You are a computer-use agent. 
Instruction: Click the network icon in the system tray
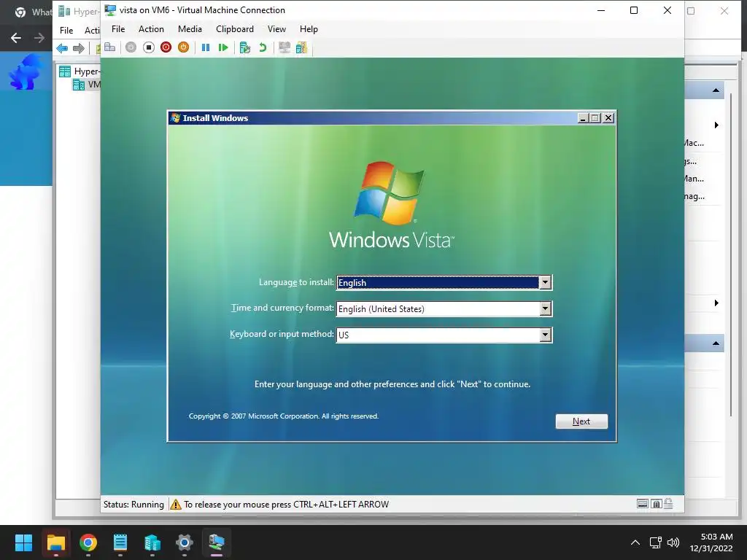(x=656, y=542)
